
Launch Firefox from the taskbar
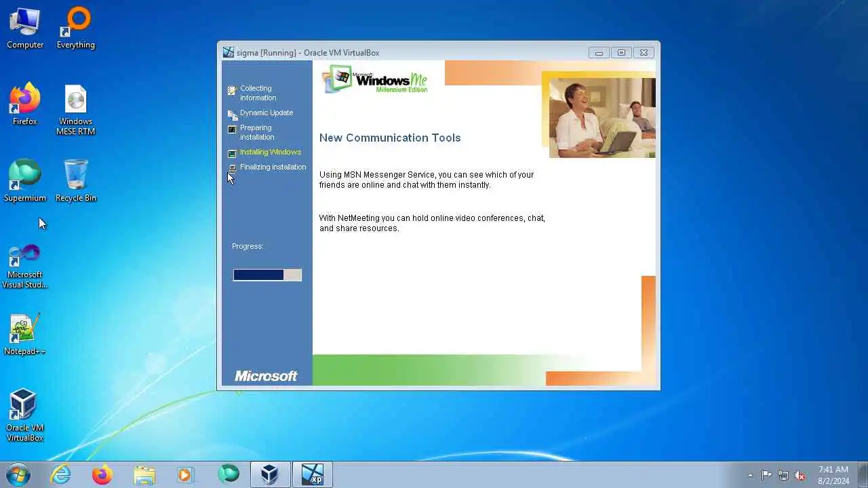102,474
